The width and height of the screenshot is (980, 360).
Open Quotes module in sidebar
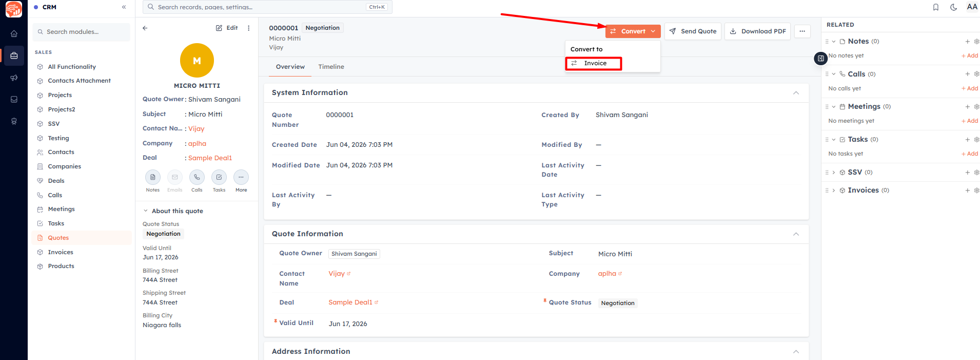pos(82,238)
